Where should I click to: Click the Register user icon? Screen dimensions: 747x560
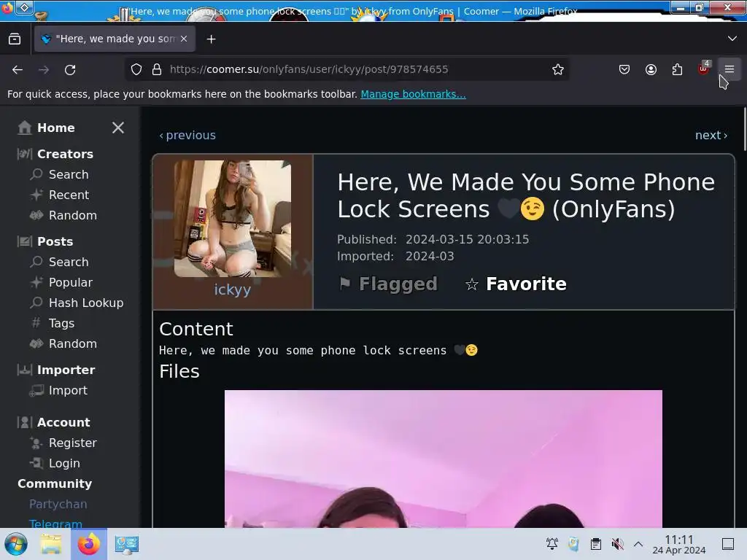coord(36,443)
